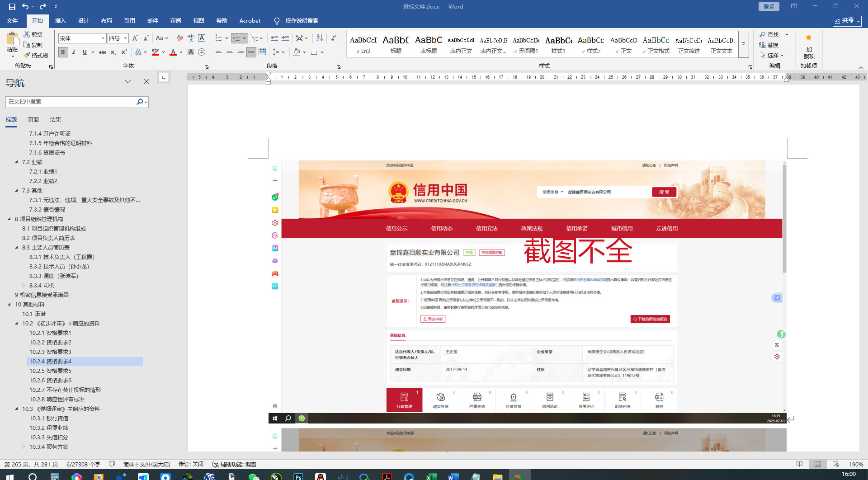Apply the 表标题 style from the gallery

click(x=428, y=44)
